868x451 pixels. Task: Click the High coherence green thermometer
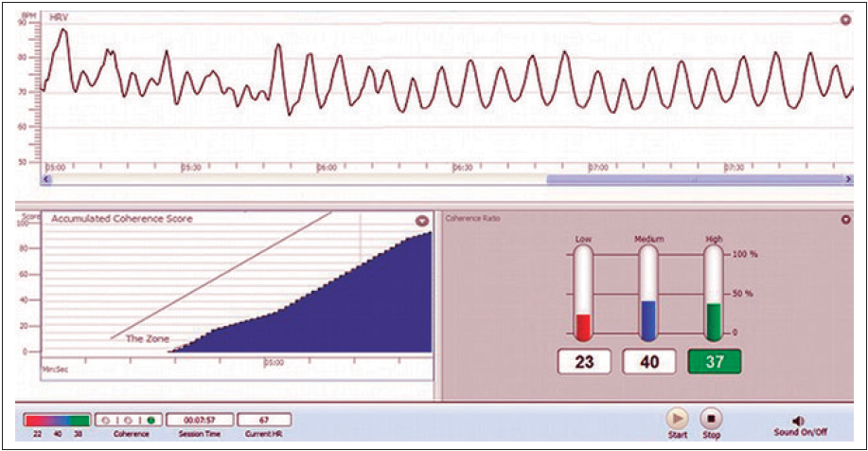coord(714,294)
